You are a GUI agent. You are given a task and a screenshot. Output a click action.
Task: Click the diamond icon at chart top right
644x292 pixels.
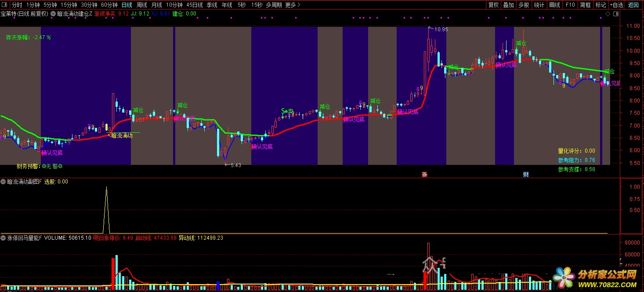608,14
